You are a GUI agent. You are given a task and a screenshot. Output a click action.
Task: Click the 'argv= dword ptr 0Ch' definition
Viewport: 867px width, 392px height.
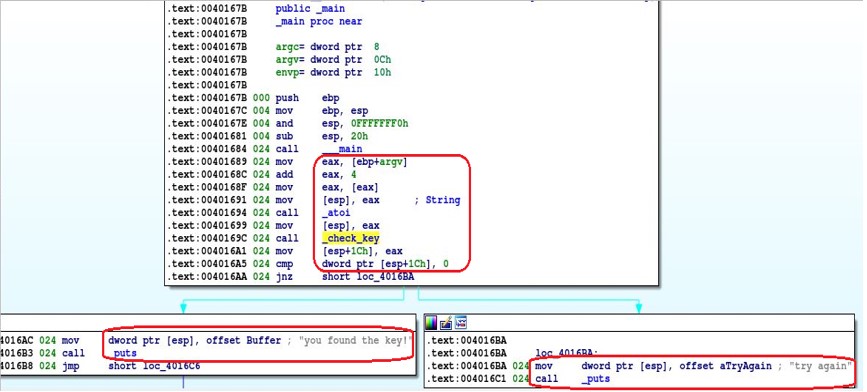tap(333, 60)
